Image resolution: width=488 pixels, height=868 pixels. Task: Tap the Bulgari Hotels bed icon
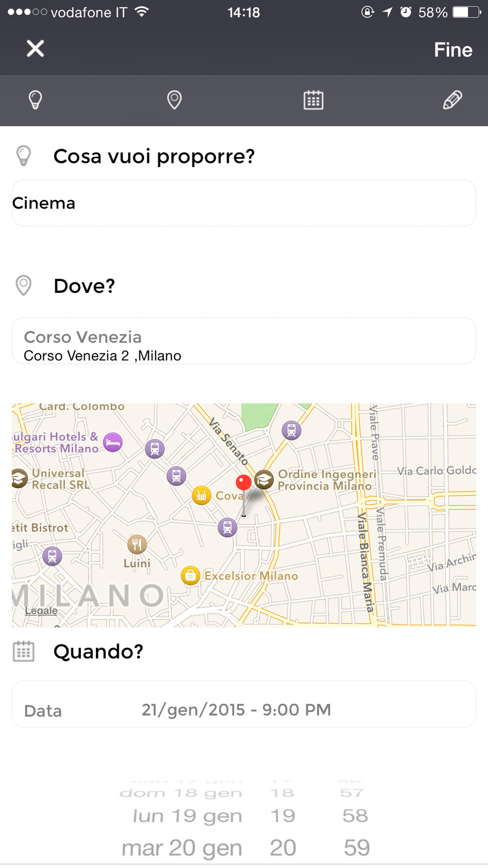pos(113,443)
